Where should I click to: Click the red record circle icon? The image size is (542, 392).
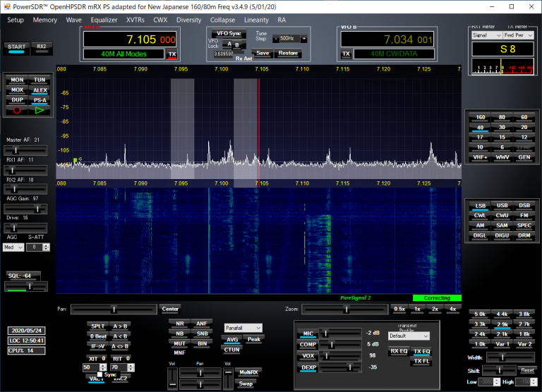pos(18,110)
